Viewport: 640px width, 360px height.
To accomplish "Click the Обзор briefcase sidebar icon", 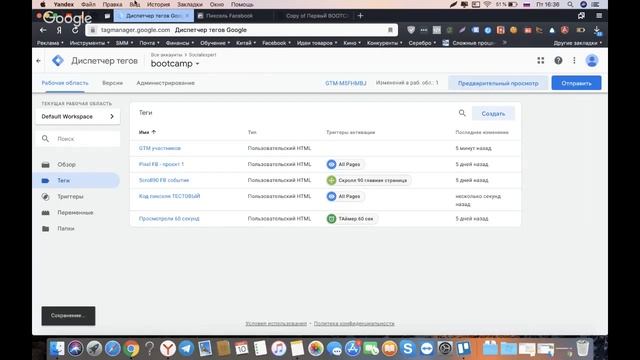I will (x=46, y=164).
